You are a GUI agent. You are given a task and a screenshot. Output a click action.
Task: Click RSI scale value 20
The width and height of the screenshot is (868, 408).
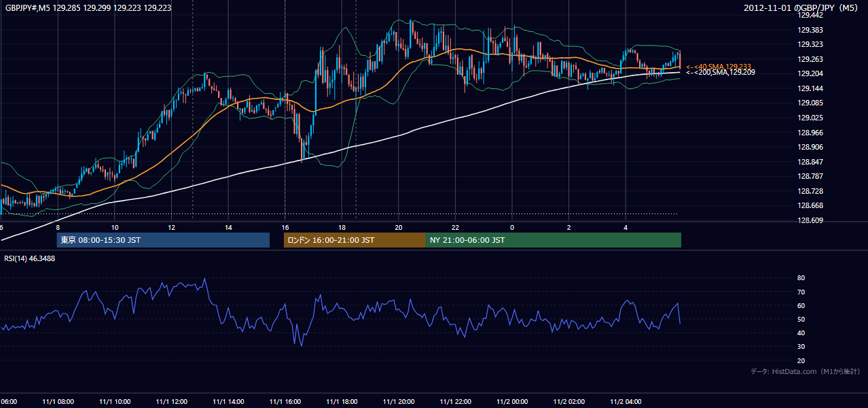(x=801, y=360)
